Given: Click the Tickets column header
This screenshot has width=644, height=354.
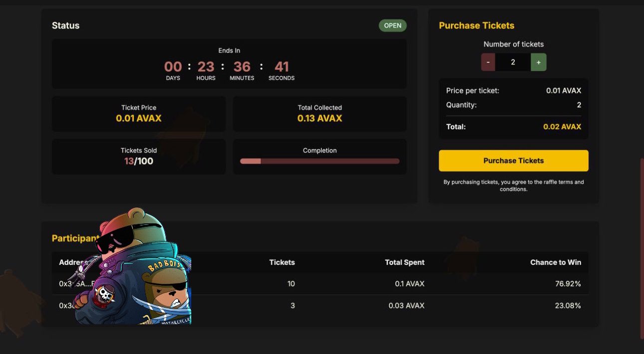Looking at the screenshot, I should coord(282,262).
